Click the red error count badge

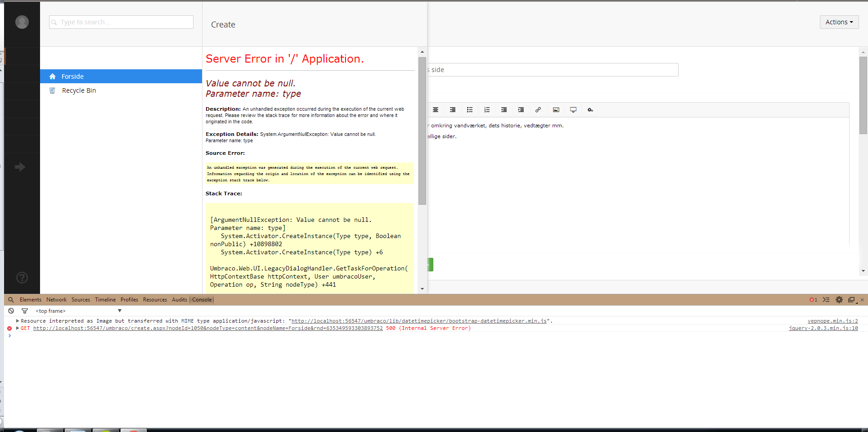click(813, 300)
